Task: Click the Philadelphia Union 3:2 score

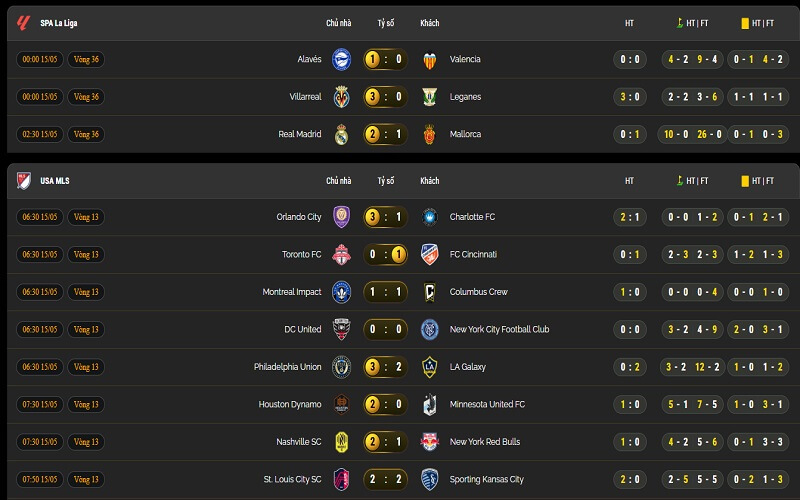Action: (386, 367)
